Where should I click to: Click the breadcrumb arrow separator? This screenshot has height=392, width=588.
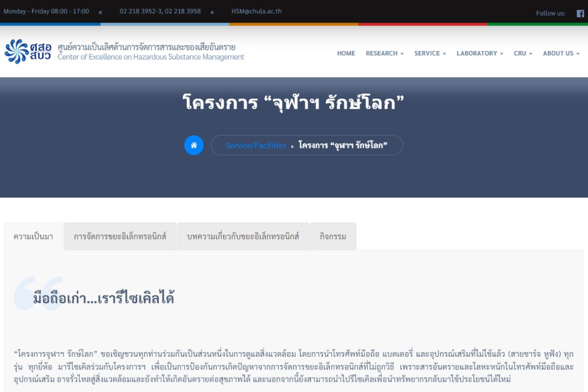(x=293, y=146)
